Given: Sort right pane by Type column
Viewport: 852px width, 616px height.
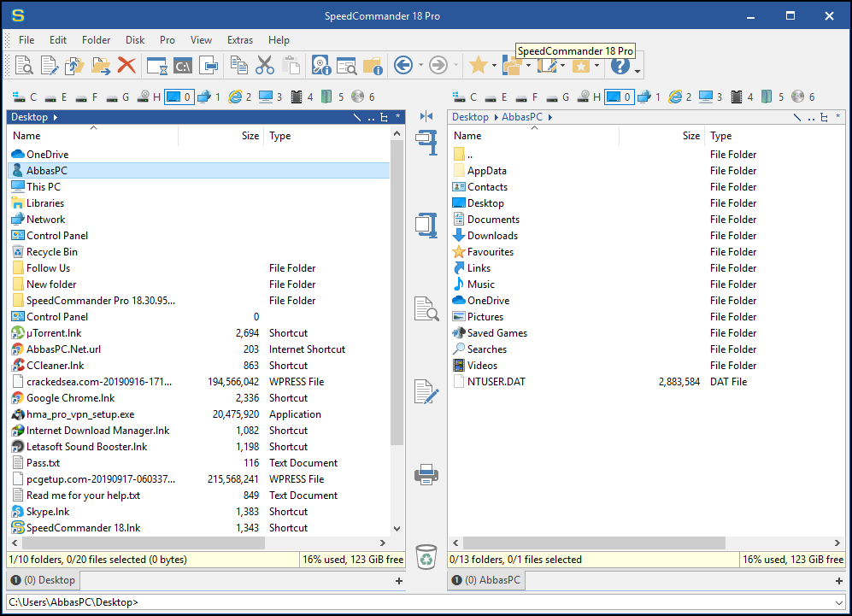Looking at the screenshot, I should click(774, 136).
